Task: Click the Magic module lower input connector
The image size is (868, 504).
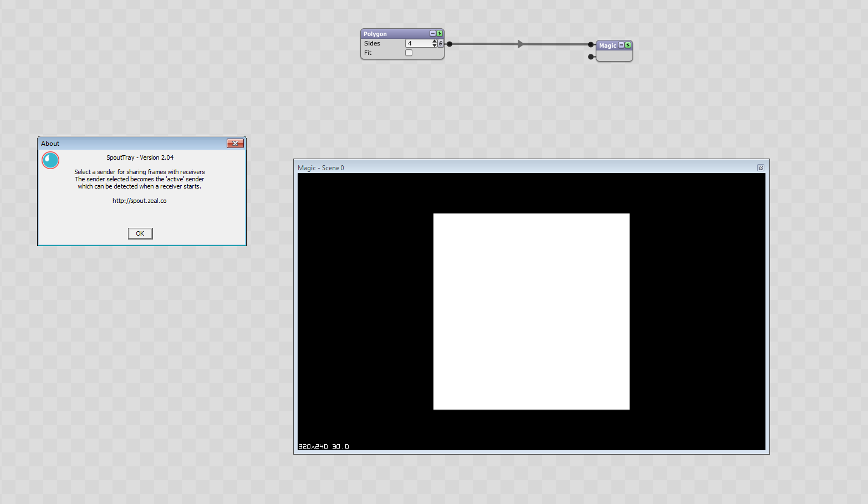Action: (591, 57)
